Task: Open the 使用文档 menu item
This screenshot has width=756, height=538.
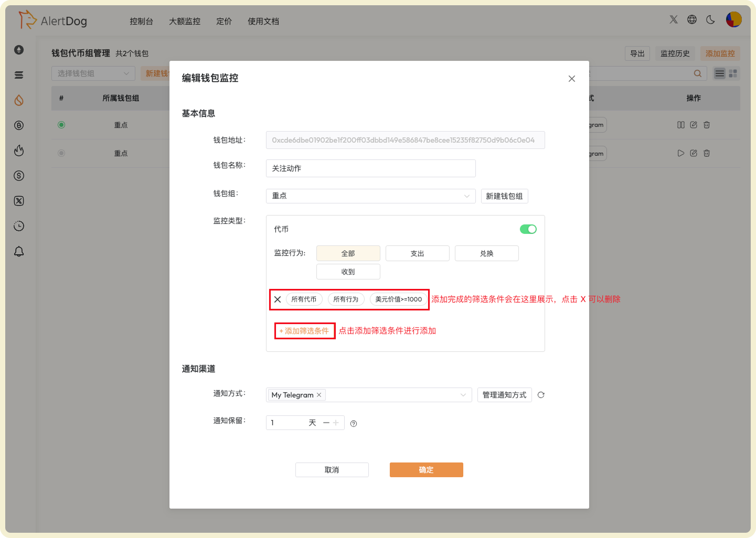Action: point(263,21)
